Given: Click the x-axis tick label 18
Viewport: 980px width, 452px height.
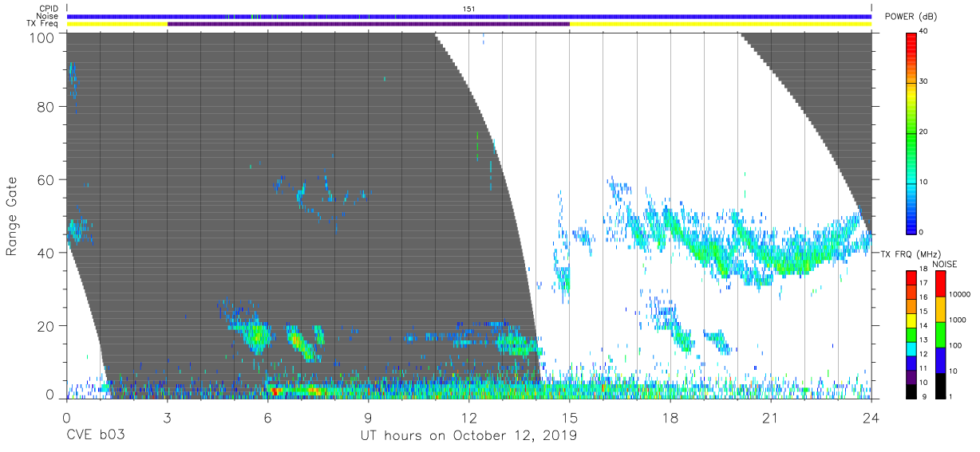Looking at the screenshot, I should (670, 417).
